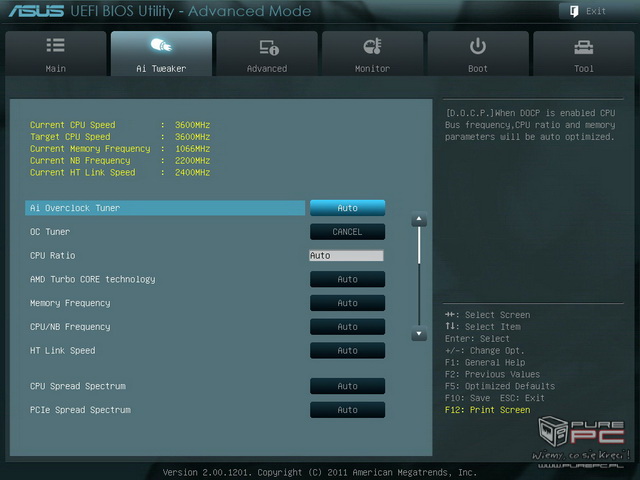
Task: Open HT Link Speed Auto dropdown
Action: point(347,351)
